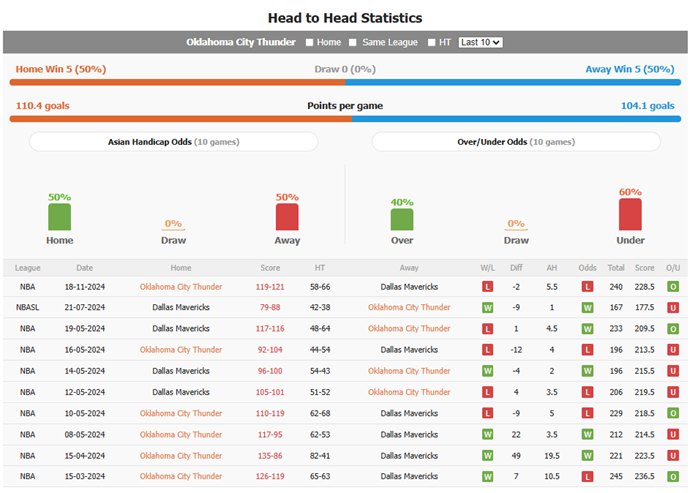Open Oklahoma City Thunder home team on 18-11-2024
This screenshot has height=493, width=690.
181,287
